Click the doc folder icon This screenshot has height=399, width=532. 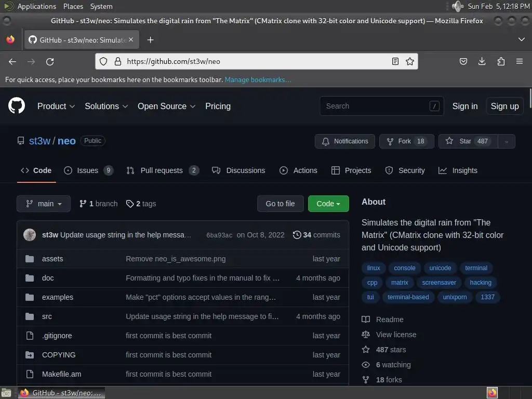point(30,278)
